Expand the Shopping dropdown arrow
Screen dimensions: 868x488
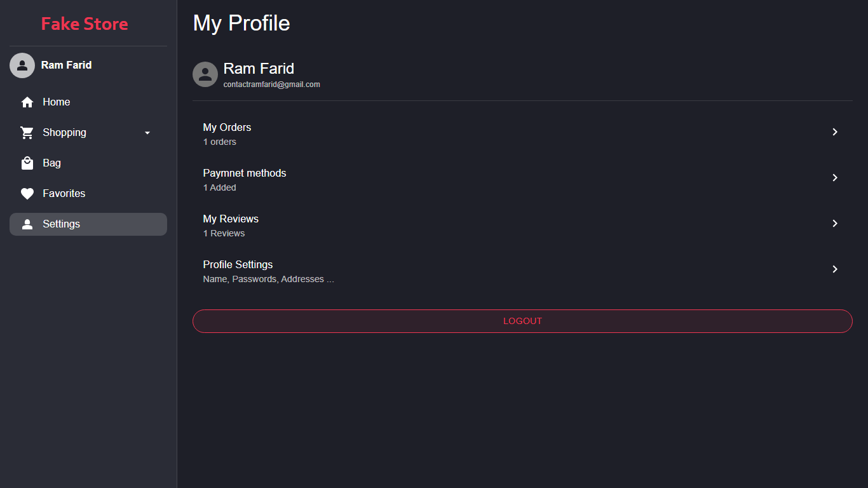tap(147, 133)
